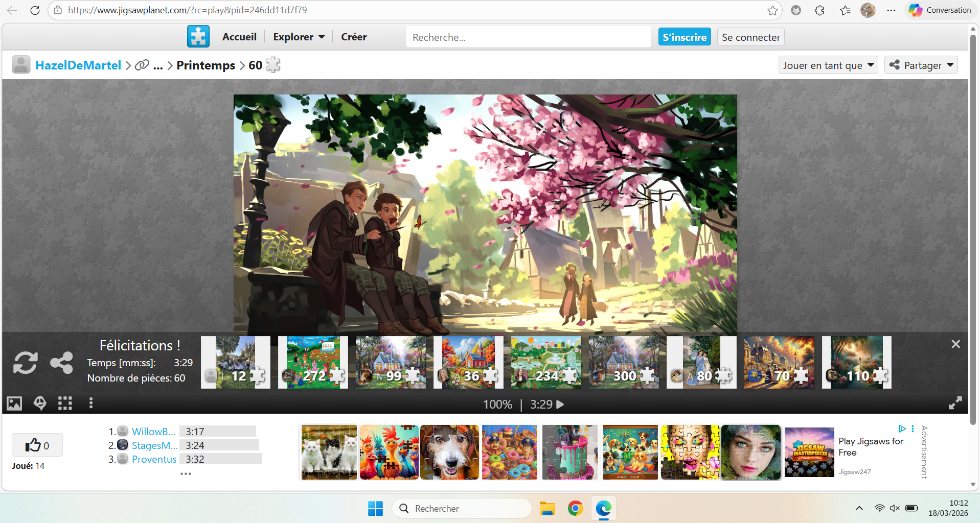
Task: Open the browser extensions puzzle icon
Action: tap(819, 10)
